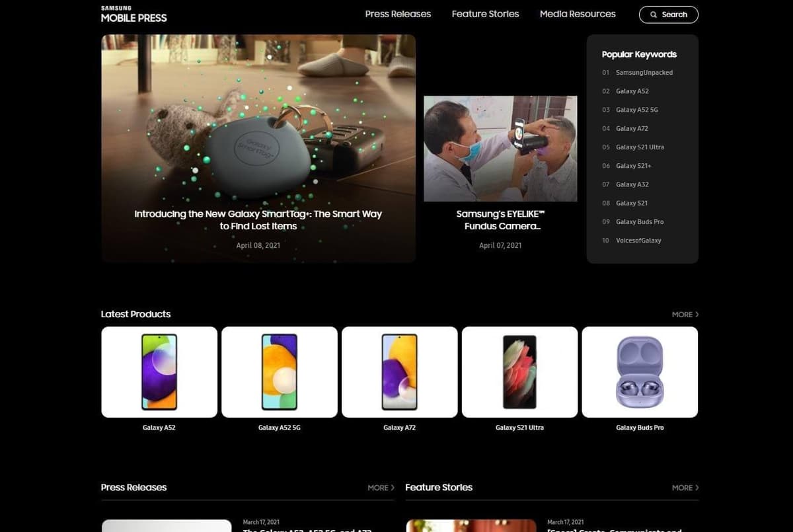
Task: Click the EYELIKE Fundus Camera article image
Action: (x=500, y=149)
